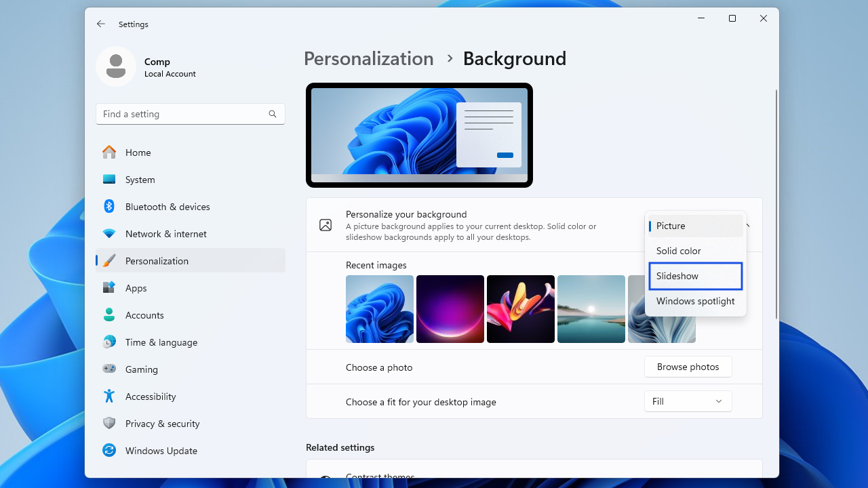Maximize the Settings window

click(x=732, y=18)
